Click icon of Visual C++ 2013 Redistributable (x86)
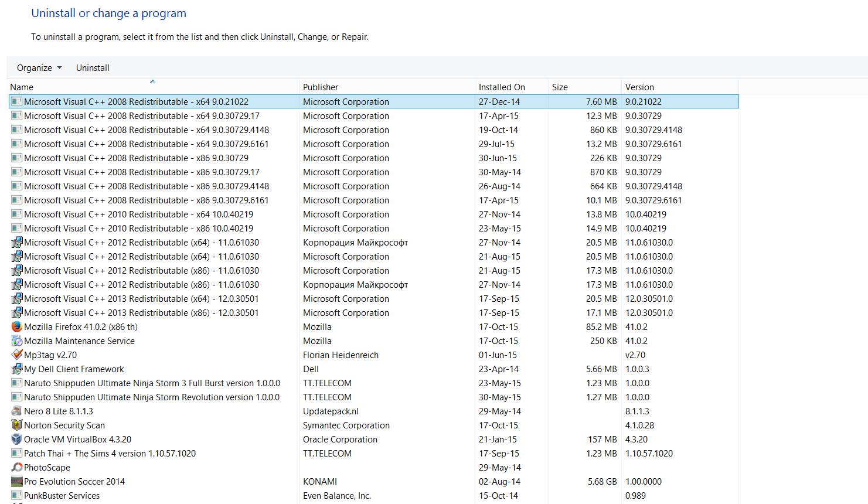 pos(16,313)
